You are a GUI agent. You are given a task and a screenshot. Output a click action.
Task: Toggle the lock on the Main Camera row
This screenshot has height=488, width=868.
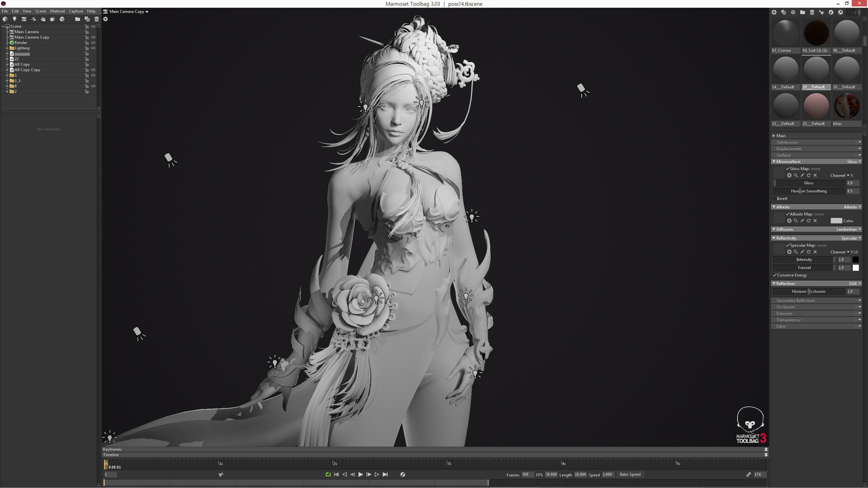pos(87,32)
